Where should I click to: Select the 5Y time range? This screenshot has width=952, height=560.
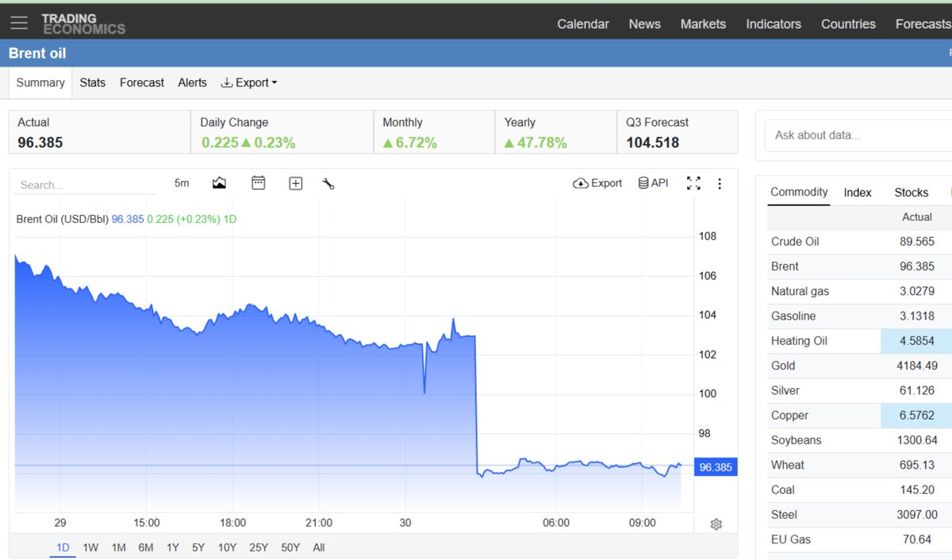[198, 547]
